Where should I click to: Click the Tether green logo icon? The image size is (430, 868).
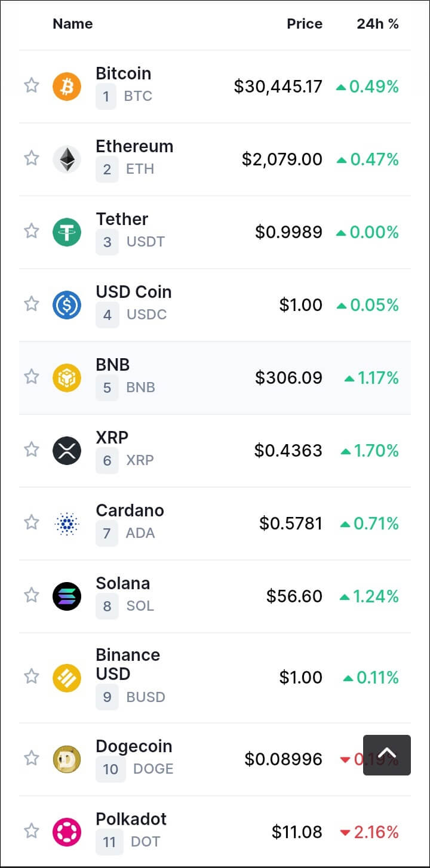point(67,232)
